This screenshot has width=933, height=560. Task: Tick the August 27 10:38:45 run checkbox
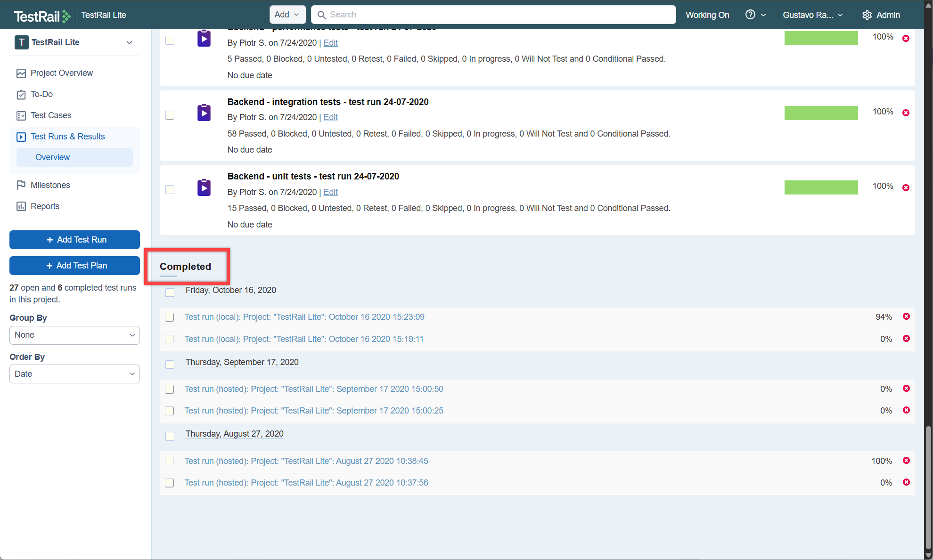point(170,461)
